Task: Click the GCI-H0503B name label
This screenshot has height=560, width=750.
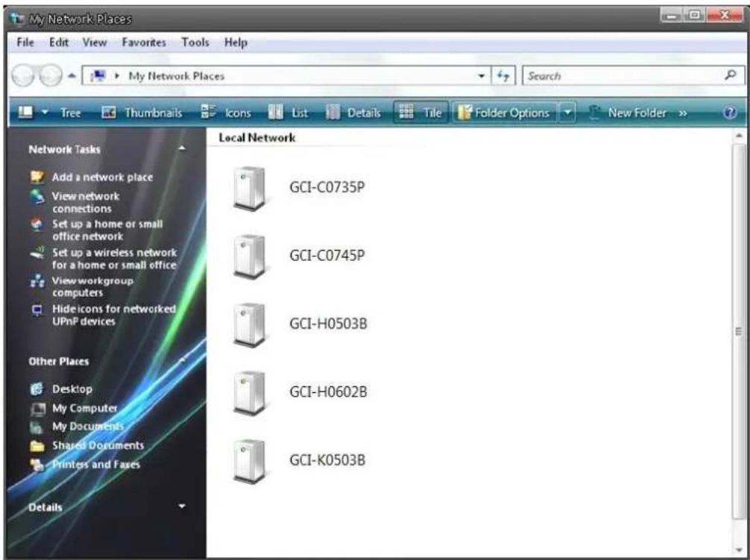Action: tap(328, 324)
